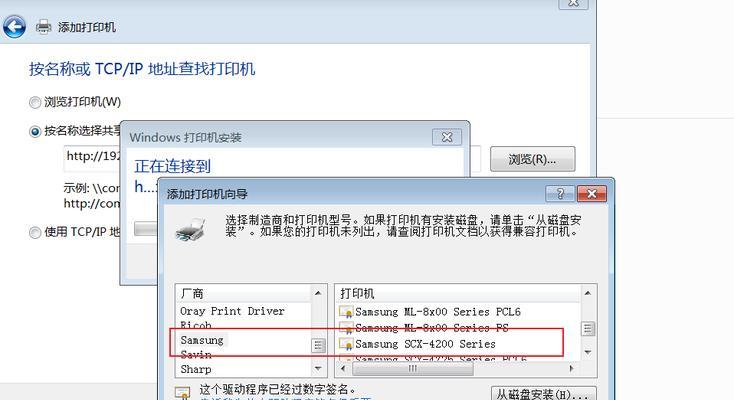Select 按名称选择共享打印机 radio button
Screen dimensions: 734x400
point(35,132)
